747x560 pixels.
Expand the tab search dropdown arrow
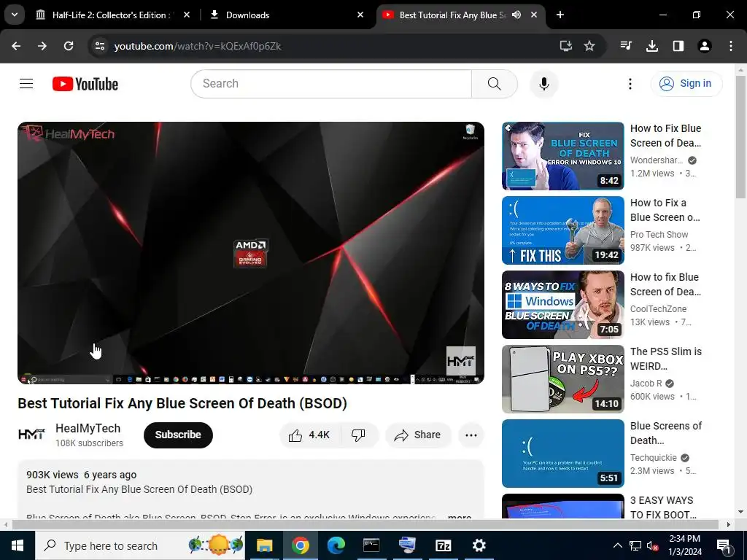pyautogui.click(x=15, y=15)
